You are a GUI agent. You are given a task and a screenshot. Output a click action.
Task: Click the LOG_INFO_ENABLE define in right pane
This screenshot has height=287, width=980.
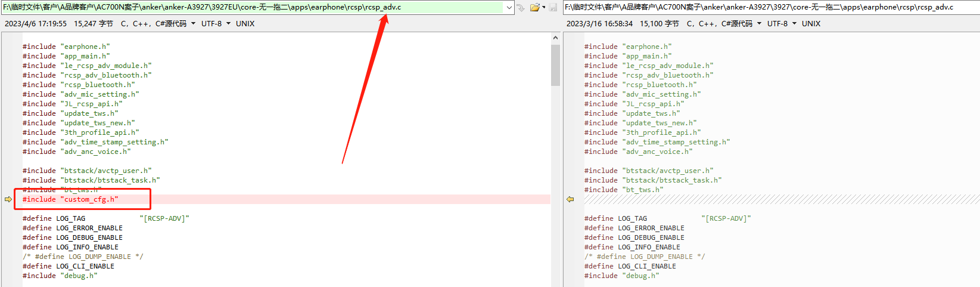click(632, 247)
